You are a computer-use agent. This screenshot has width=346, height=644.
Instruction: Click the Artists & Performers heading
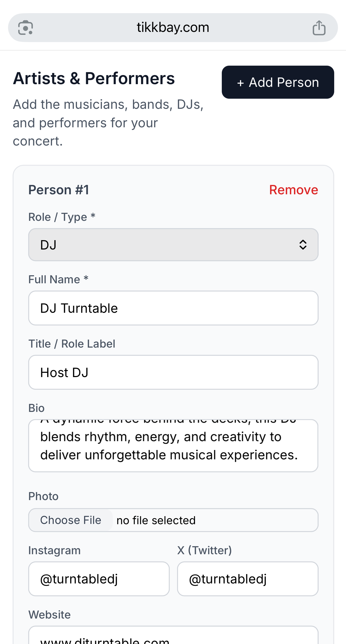(94, 79)
